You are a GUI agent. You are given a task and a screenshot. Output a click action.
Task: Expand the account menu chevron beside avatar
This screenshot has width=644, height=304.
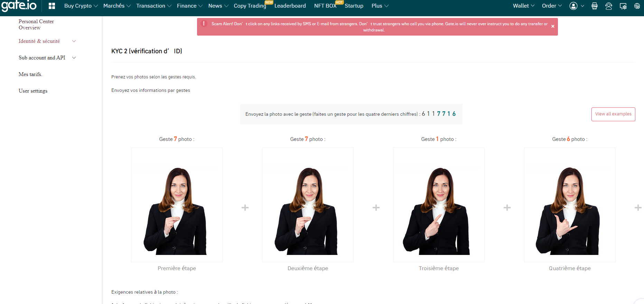[582, 6]
